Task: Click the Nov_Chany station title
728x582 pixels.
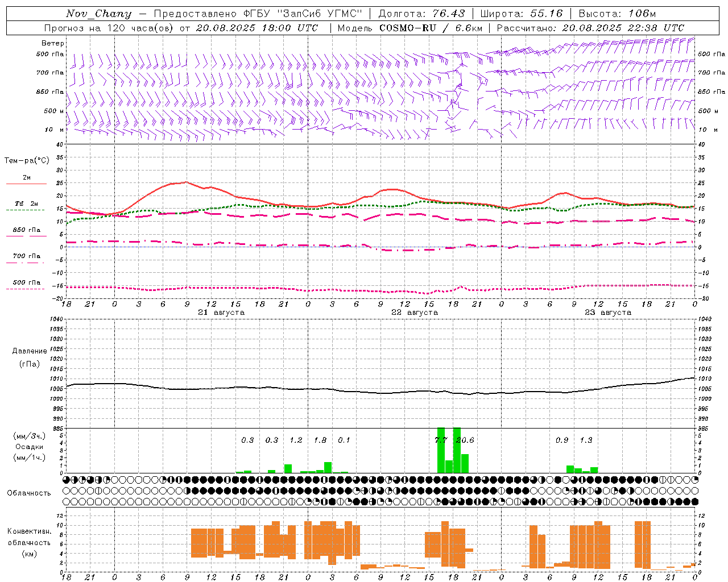Action: click(x=98, y=14)
